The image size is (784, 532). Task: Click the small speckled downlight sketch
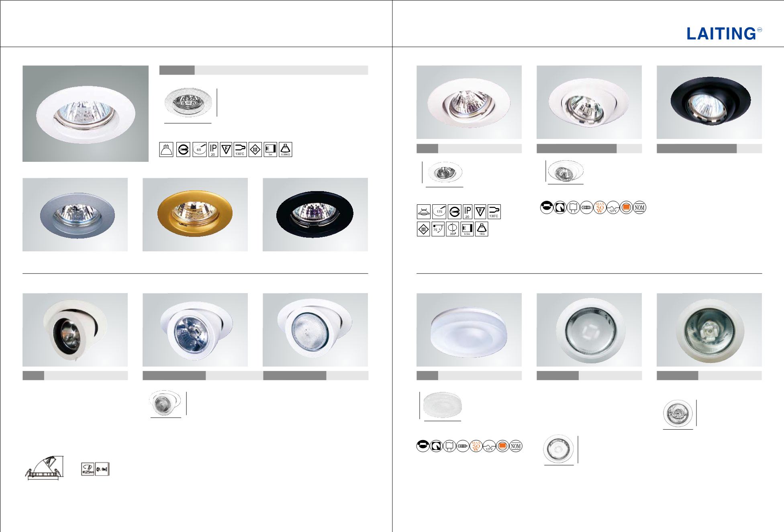[189, 102]
